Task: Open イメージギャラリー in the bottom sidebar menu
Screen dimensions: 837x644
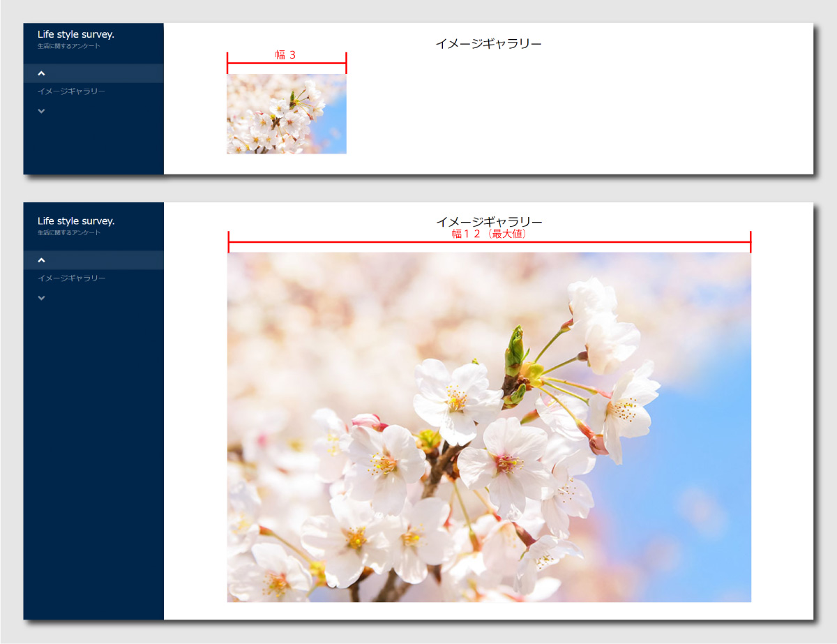Action: [x=71, y=278]
